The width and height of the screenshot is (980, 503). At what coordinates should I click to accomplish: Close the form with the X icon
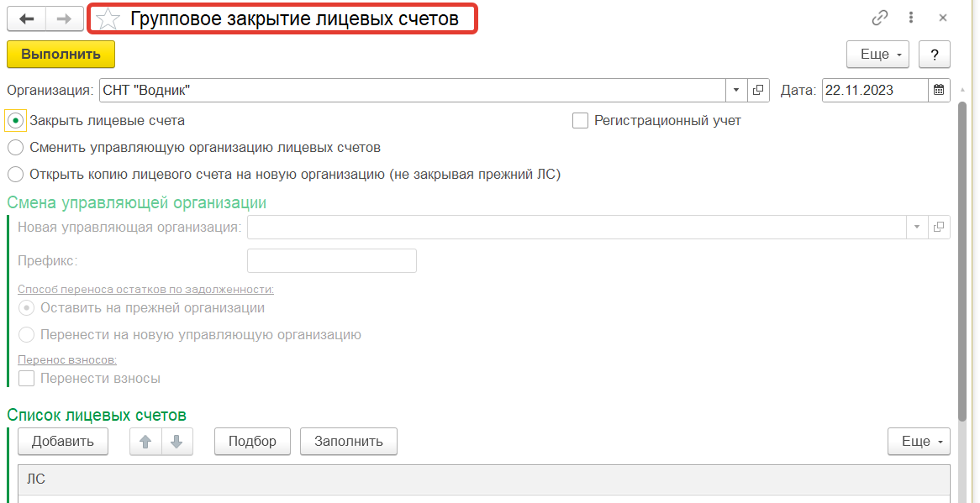coord(943,18)
